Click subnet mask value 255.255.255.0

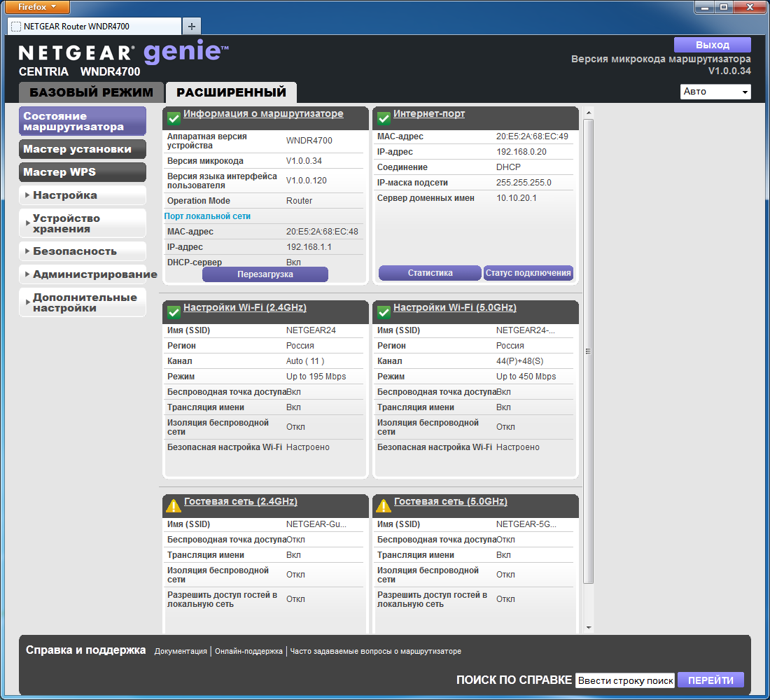point(524,183)
